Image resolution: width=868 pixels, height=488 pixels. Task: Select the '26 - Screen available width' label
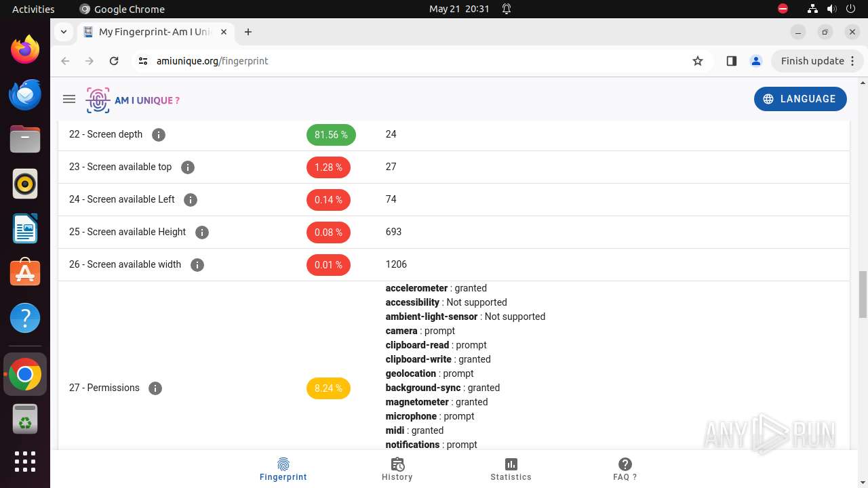pos(125,264)
